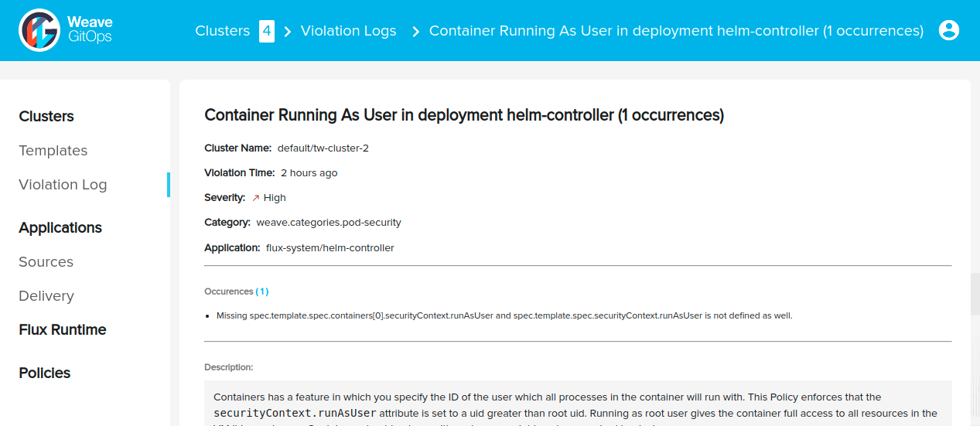
Task: Click the first breadcrumb chevron separator
Action: click(288, 32)
